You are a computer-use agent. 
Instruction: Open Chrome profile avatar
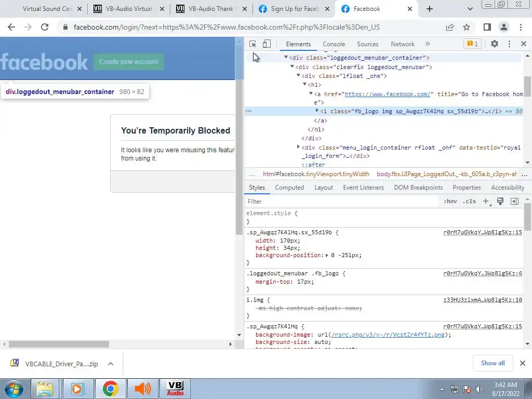pyautogui.click(x=504, y=27)
